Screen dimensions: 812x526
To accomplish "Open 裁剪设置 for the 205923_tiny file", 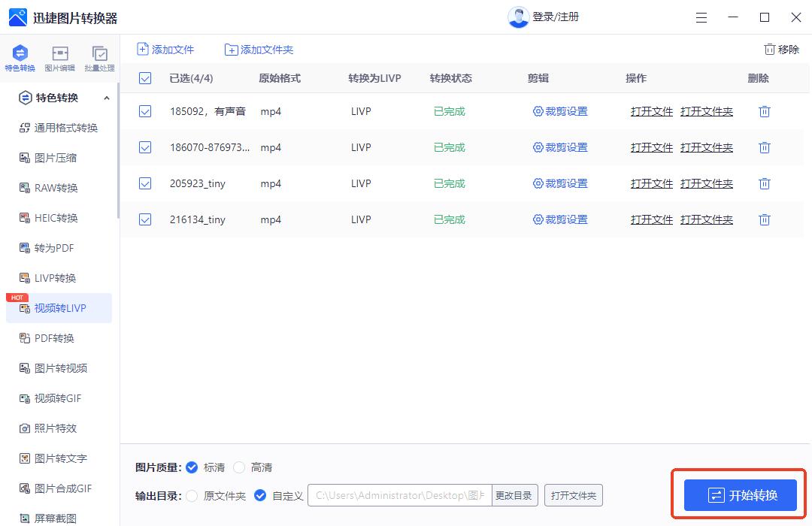I will pyautogui.click(x=560, y=183).
